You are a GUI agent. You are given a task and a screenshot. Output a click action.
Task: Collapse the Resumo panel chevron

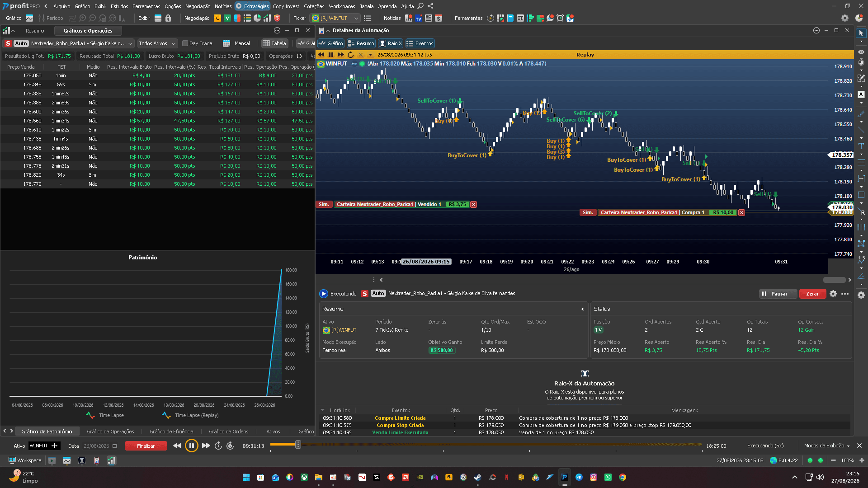583,309
